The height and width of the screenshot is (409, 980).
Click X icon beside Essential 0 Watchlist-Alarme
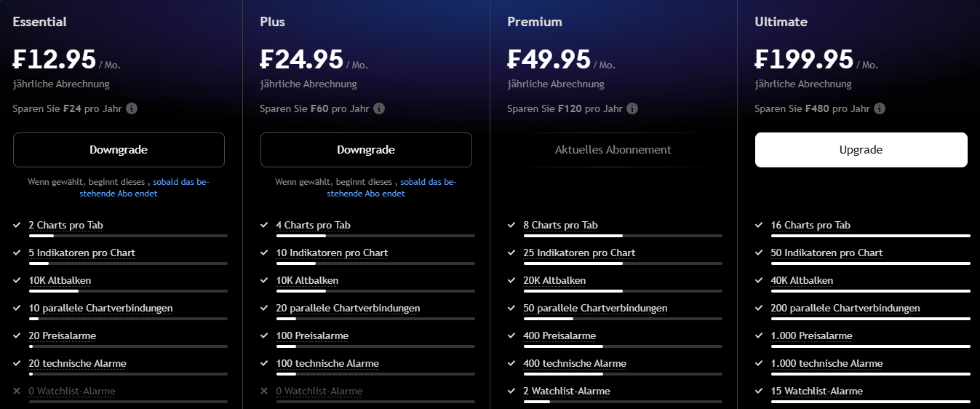(x=17, y=391)
